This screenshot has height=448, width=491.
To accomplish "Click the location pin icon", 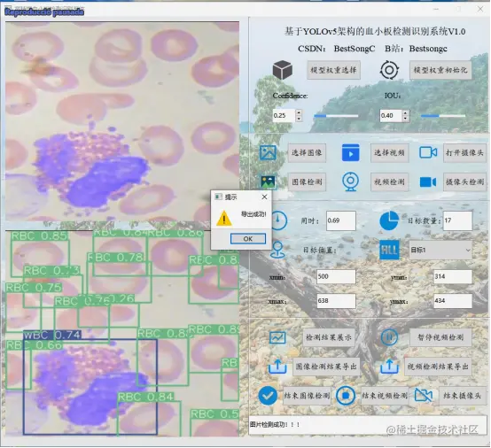I will coord(277,250).
